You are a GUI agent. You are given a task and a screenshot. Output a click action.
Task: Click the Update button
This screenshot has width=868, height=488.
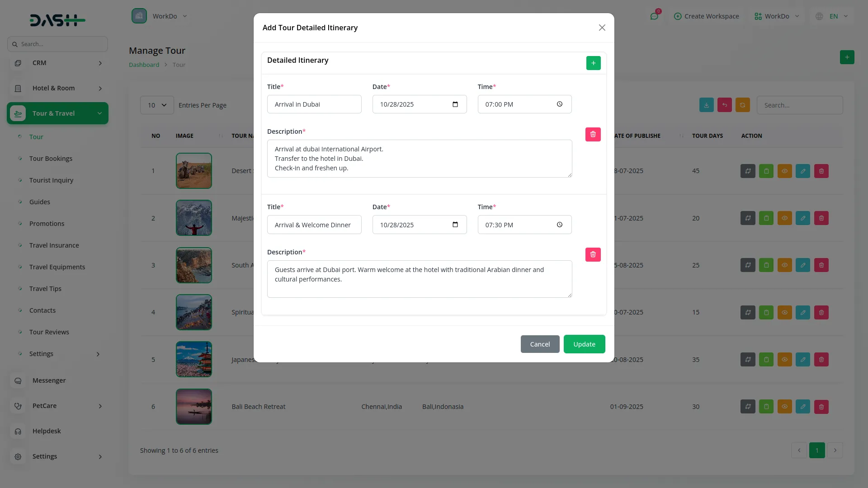pyautogui.click(x=584, y=344)
